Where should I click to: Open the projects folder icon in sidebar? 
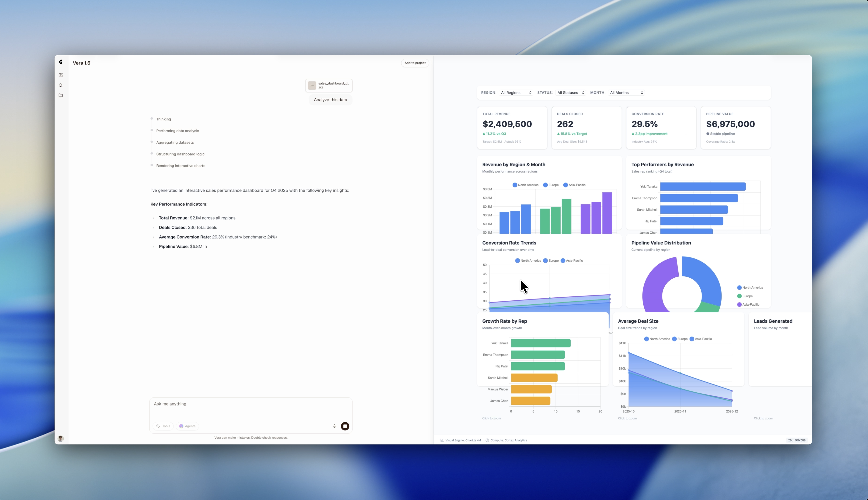click(61, 95)
